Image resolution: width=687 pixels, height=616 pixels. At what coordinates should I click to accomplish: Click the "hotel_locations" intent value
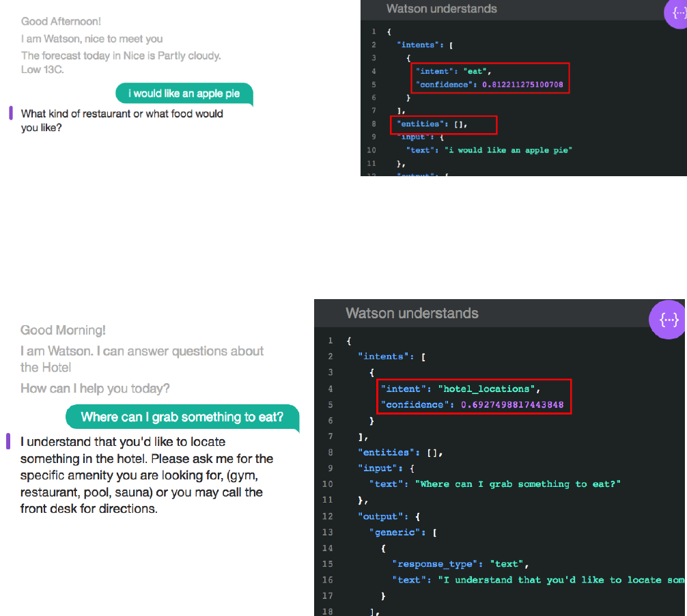(x=488, y=389)
